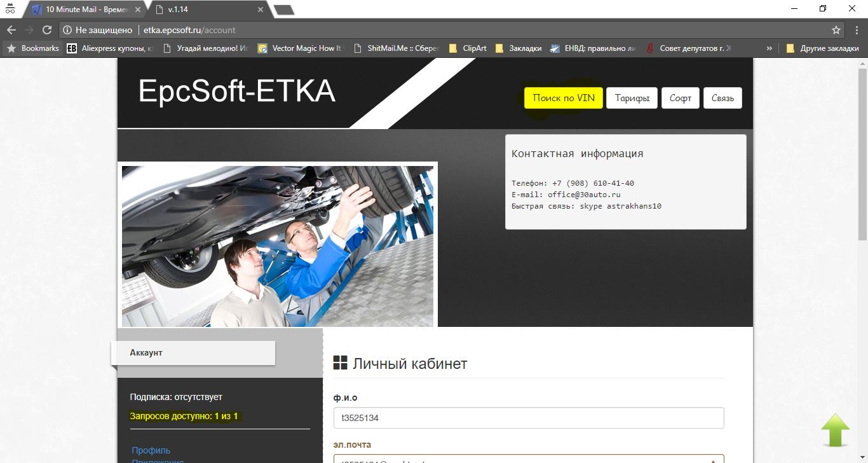The width and height of the screenshot is (868, 463).
Task: Click the yellow 'Поиск по VIN' button
Action: 564,98
